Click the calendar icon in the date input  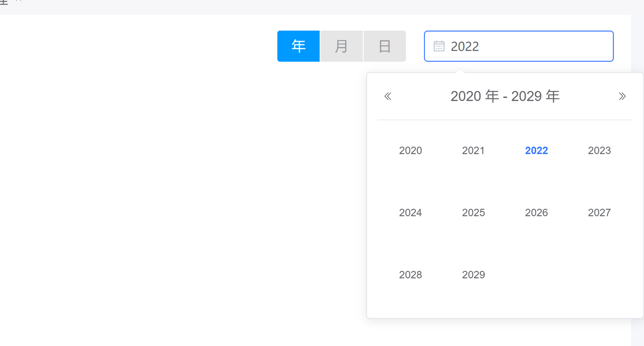[439, 46]
